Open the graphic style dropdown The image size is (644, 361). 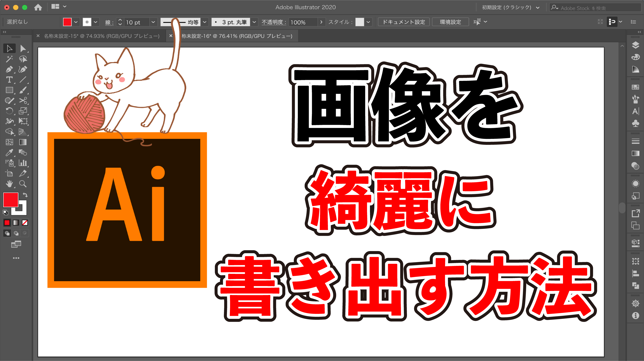coord(368,22)
